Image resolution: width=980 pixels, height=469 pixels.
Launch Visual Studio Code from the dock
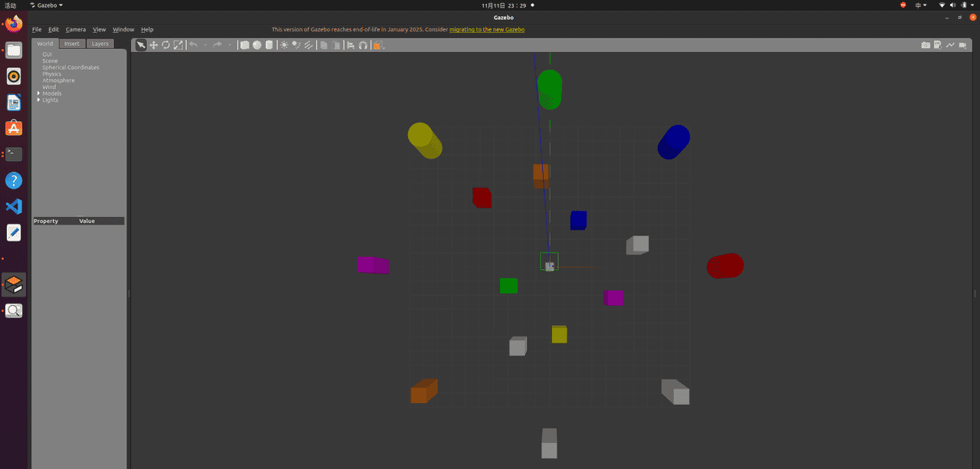click(x=14, y=206)
